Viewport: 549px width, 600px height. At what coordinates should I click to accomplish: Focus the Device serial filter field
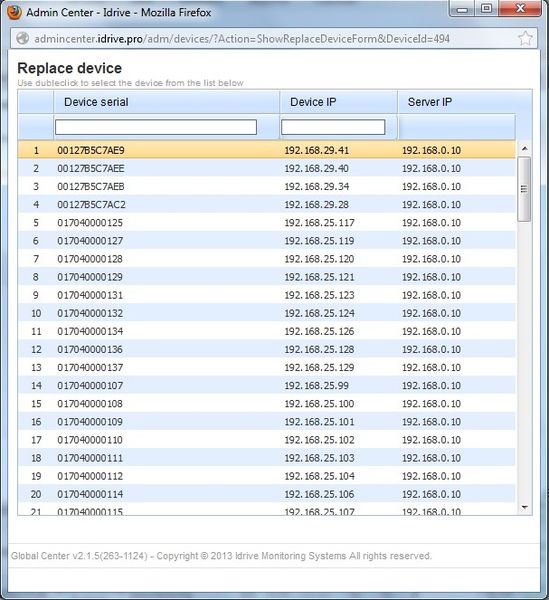156,127
